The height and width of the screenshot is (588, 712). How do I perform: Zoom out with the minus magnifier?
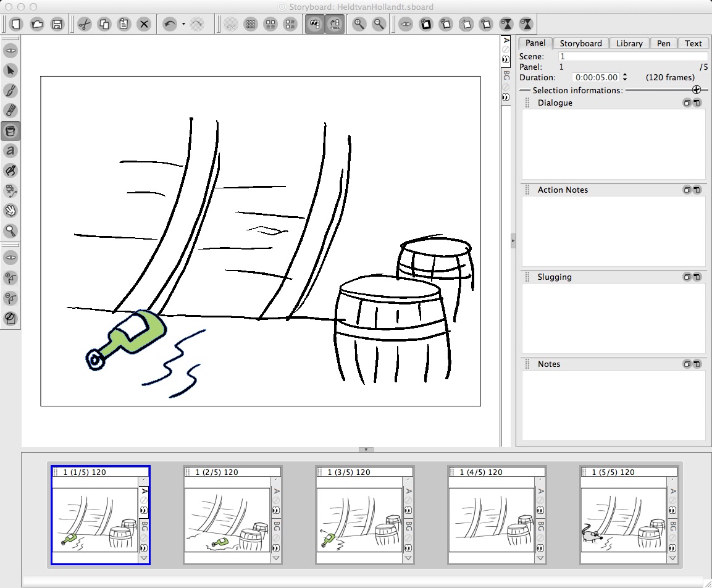[379, 24]
